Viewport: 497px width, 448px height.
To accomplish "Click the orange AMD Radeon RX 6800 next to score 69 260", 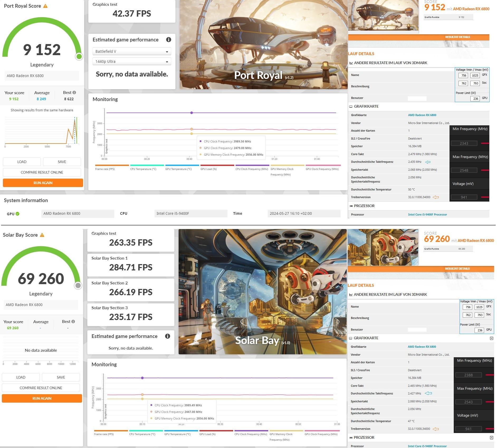I will point(476,241).
